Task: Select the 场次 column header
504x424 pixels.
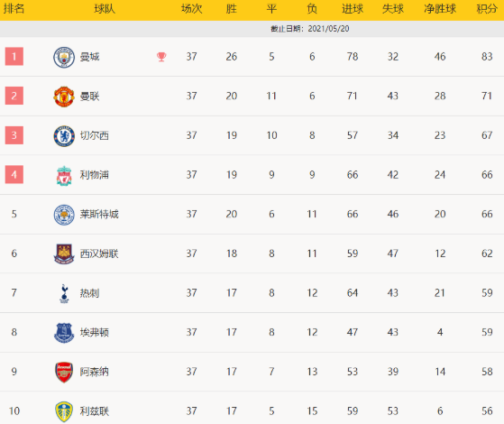Action: click(191, 9)
